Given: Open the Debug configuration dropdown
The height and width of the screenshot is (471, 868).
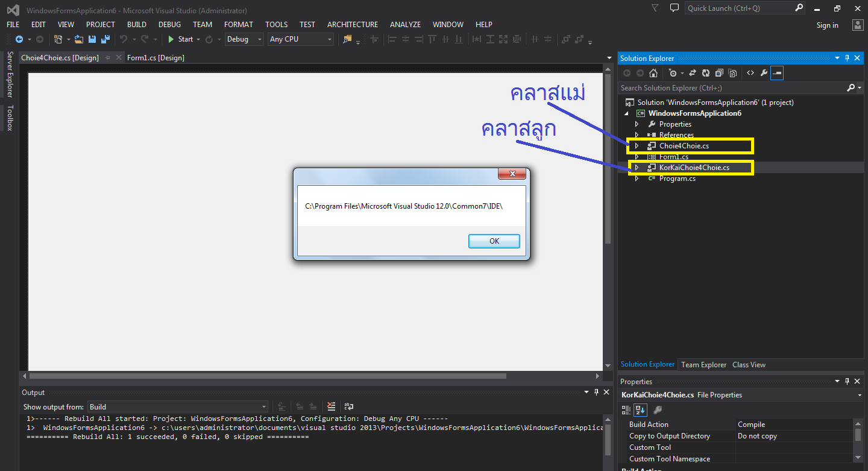Looking at the screenshot, I should tap(244, 39).
